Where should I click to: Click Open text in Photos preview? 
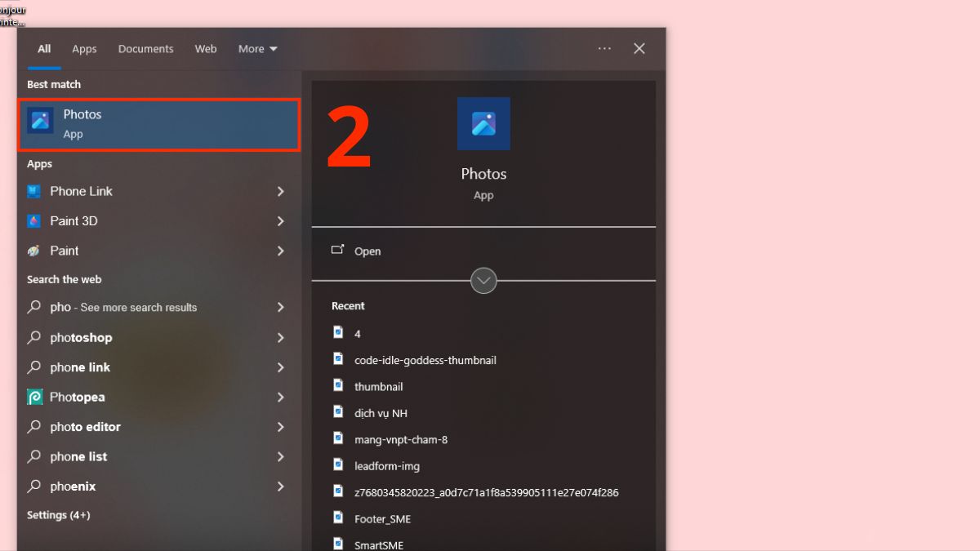tap(367, 251)
